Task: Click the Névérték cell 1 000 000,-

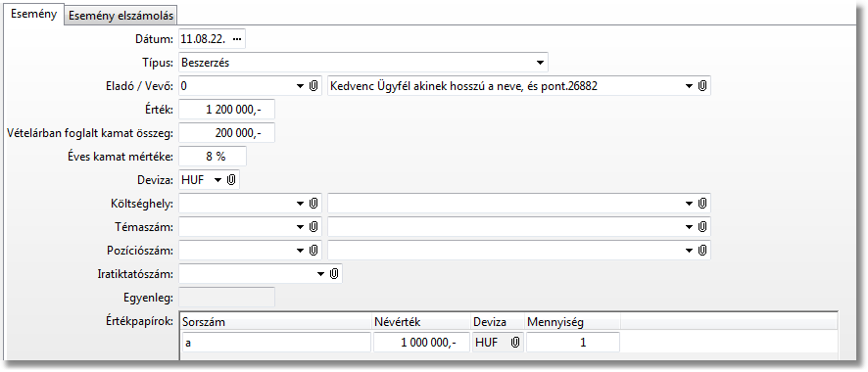Action: (421, 343)
